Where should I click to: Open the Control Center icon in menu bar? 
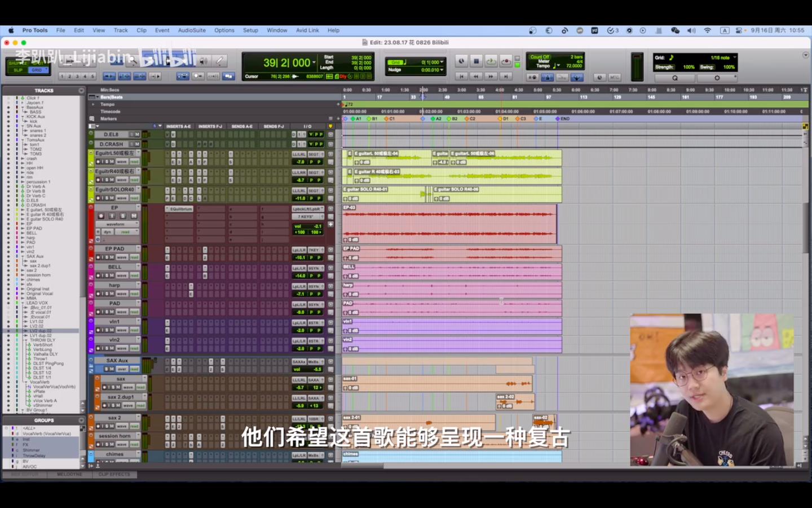739,30
